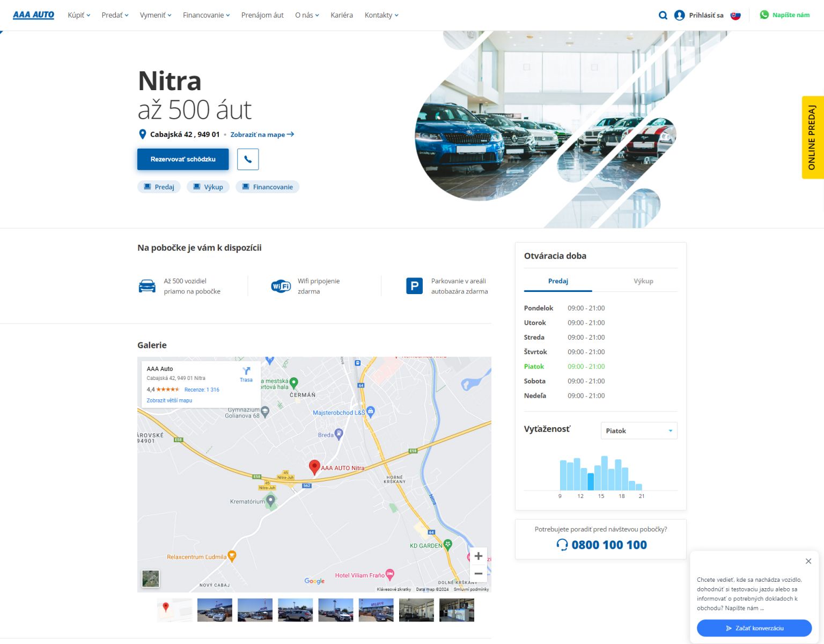Open the Piatok day dropdown for Vyťaženosť
This screenshot has width=824, height=644.
click(x=638, y=431)
